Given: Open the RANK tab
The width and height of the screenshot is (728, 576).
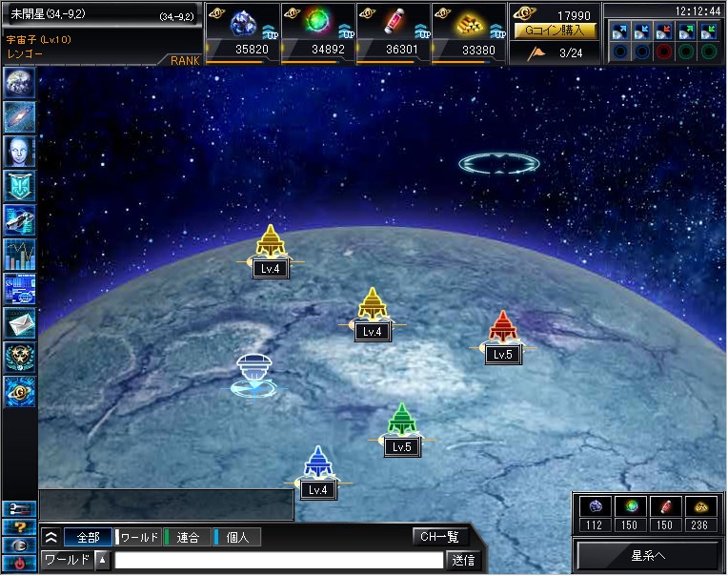Looking at the screenshot, I should point(184,60).
